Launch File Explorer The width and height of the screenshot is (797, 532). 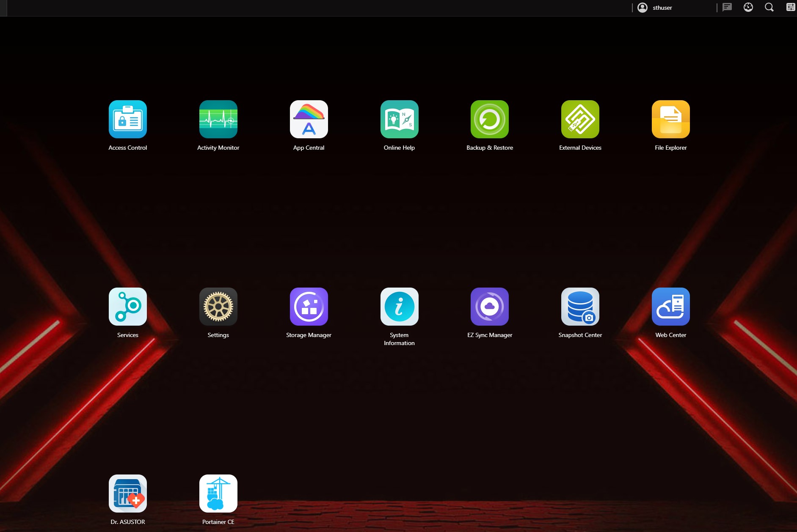(671, 119)
